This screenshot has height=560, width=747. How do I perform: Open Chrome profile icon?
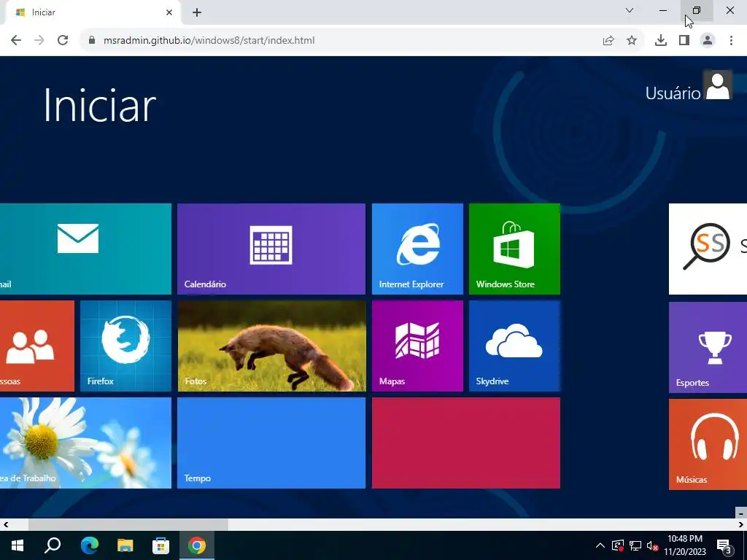tap(708, 41)
